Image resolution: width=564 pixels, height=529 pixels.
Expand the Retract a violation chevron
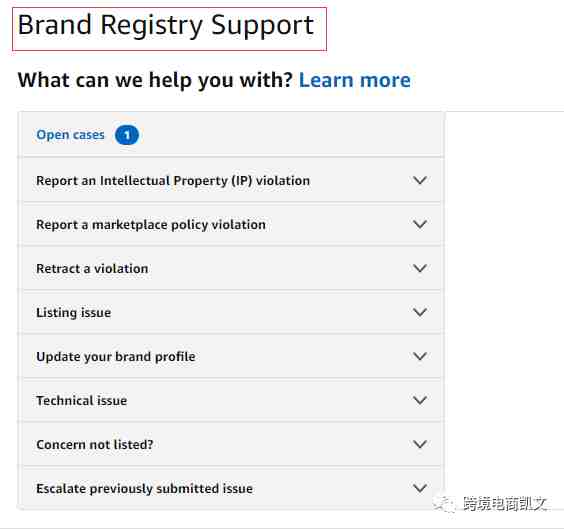click(420, 268)
